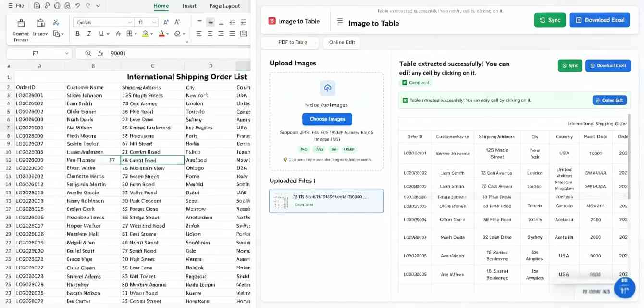Click the large green Sync button in the header
Screen dimensions: 644x308
[550, 20]
